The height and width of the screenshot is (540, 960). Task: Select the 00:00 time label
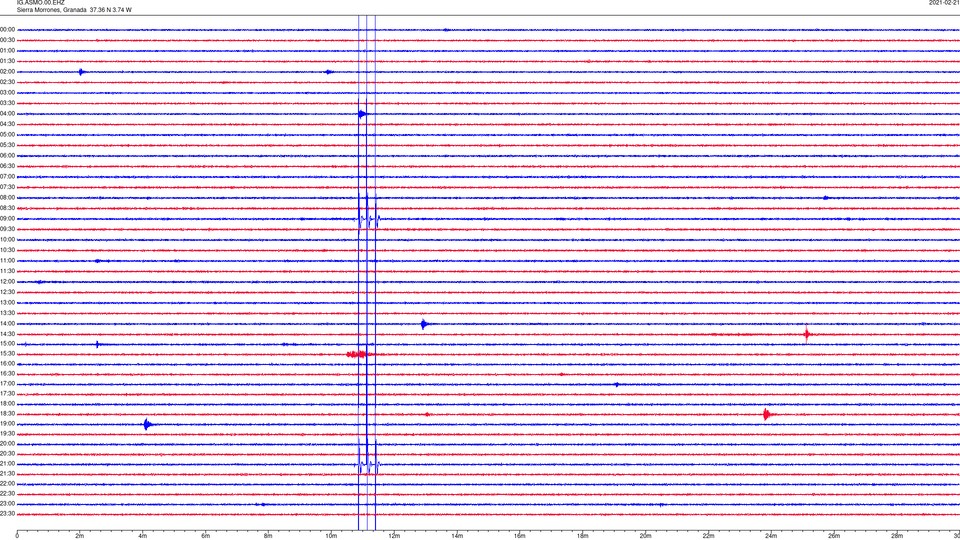pyautogui.click(x=7, y=29)
